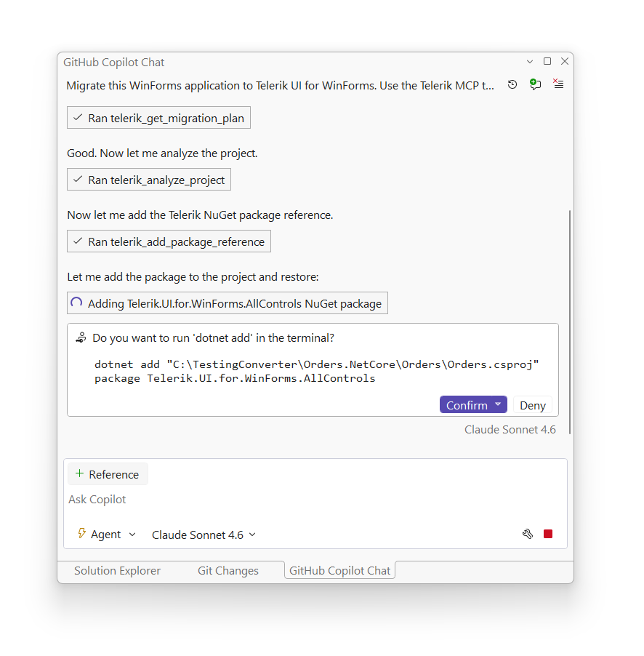Expand 'Ran telerik_add_package_reference' tool result

click(x=169, y=241)
